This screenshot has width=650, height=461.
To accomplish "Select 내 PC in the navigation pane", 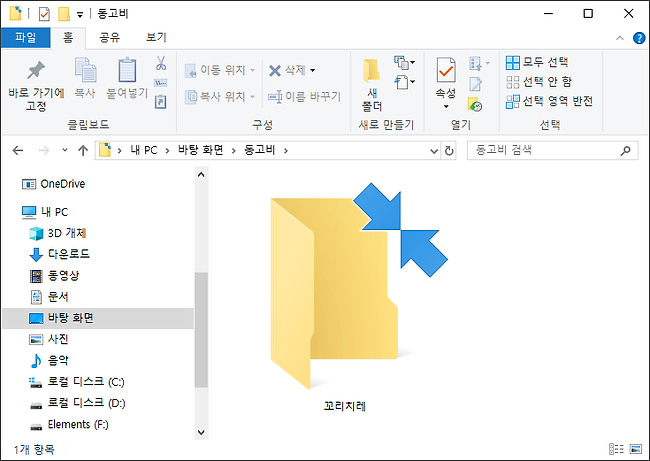I will coord(45,212).
